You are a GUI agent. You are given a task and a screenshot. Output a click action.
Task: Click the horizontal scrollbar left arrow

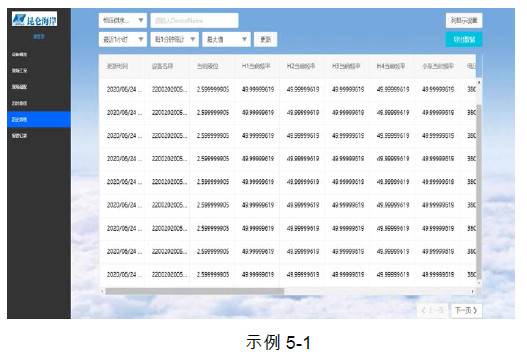point(102,291)
